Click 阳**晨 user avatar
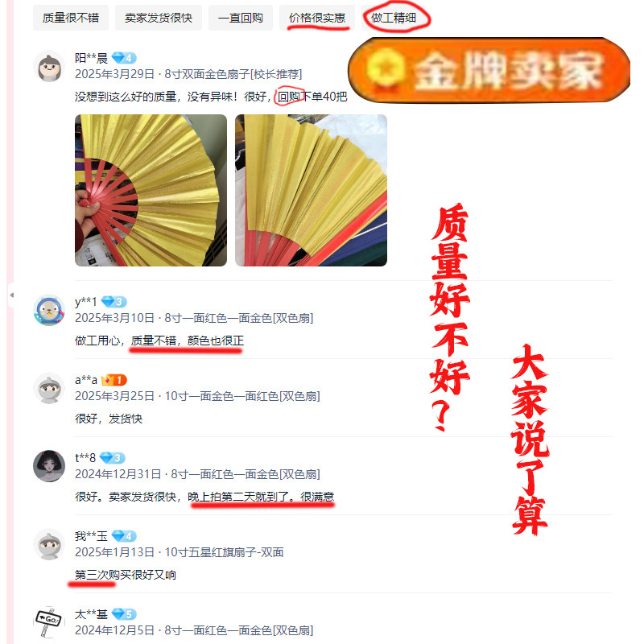The image size is (644, 644). (49, 68)
